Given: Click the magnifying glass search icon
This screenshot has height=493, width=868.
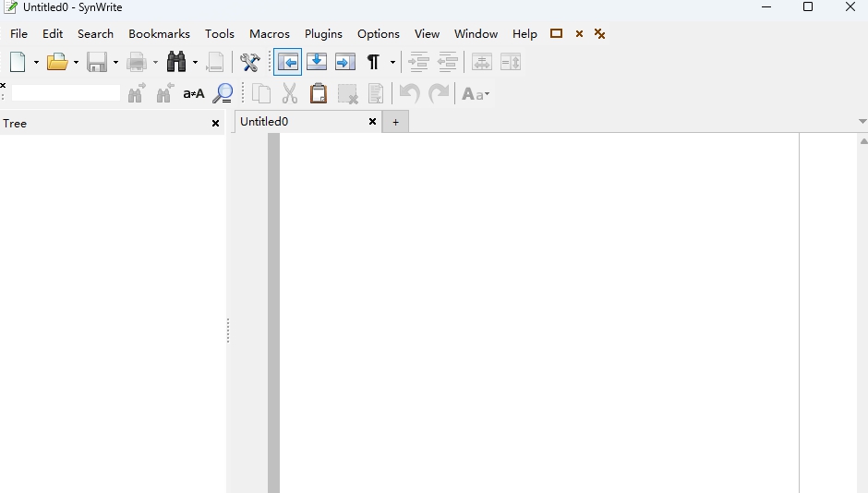Looking at the screenshot, I should pyautogui.click(x=223, y=93).
